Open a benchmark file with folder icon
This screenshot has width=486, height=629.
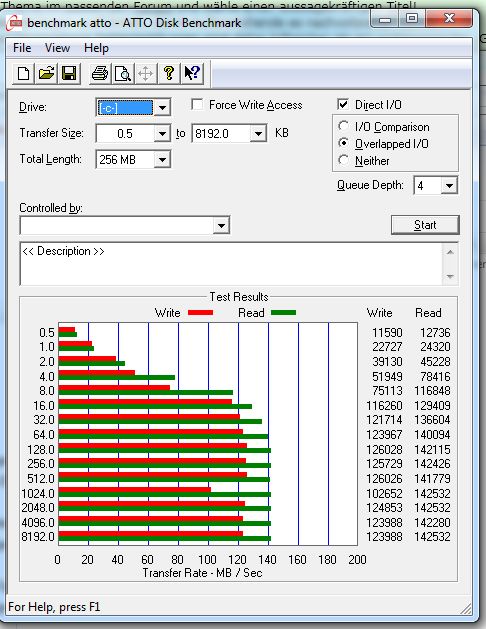(46, 73)
